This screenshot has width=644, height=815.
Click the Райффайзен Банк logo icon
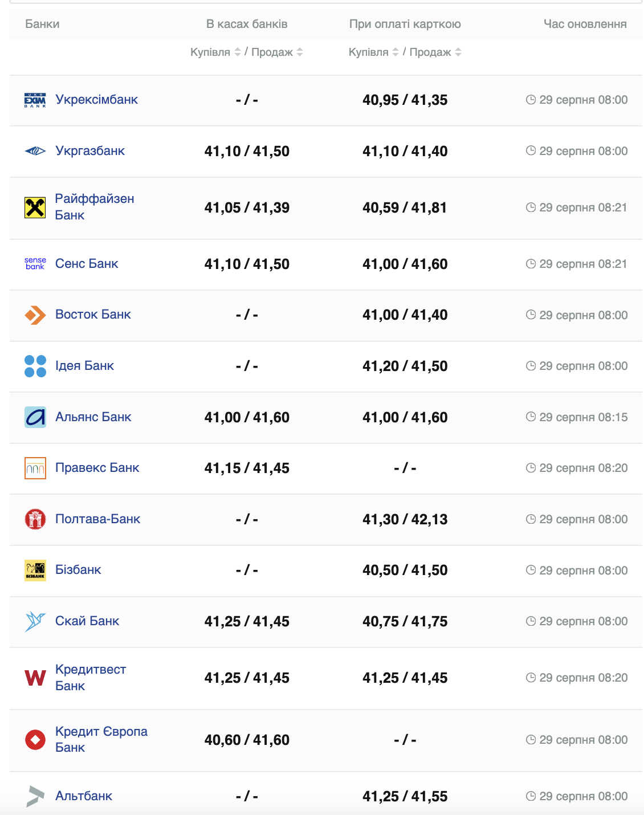[x=35, y=207]
